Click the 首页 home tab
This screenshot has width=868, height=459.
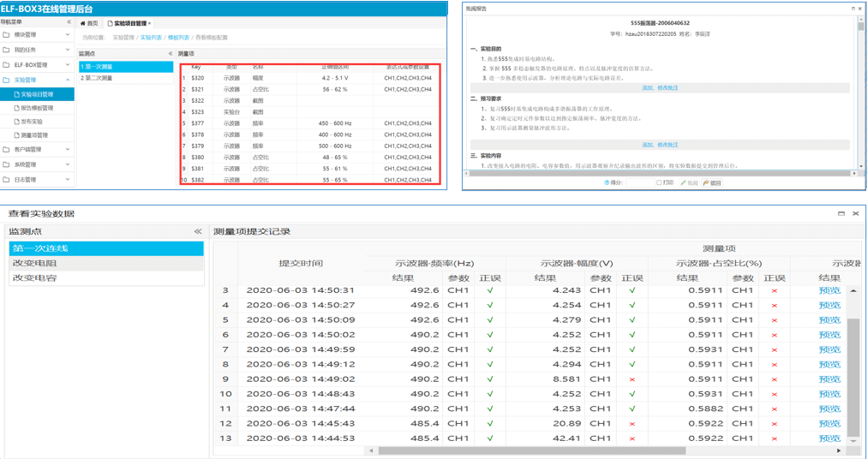(x=89, y=23)
